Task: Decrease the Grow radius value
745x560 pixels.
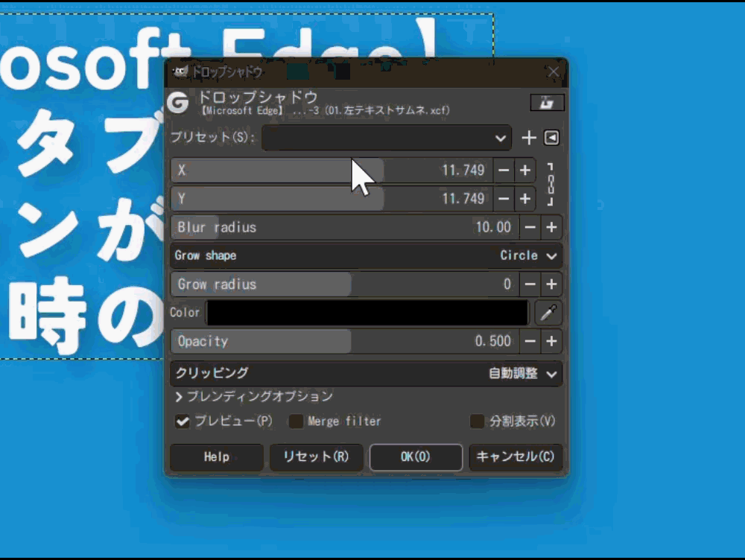Action: pyautogui.click(x=530, y=284)
